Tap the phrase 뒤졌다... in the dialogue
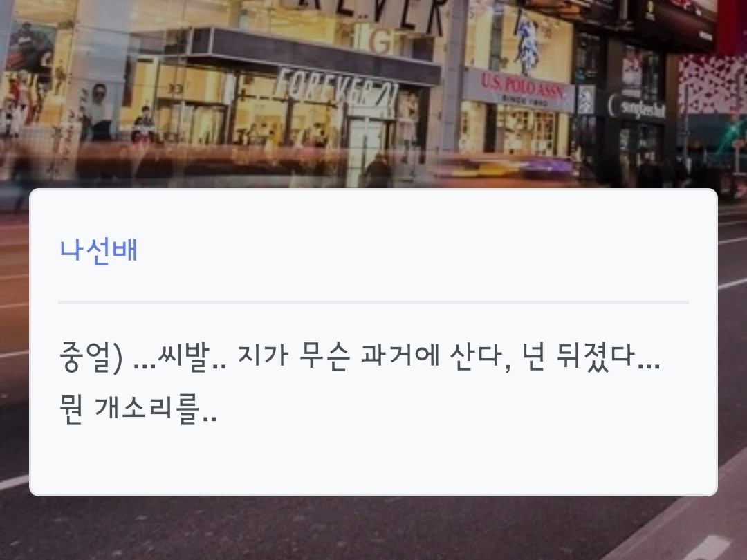The width and height of the screenshot is (747, 560). (609, 356)
